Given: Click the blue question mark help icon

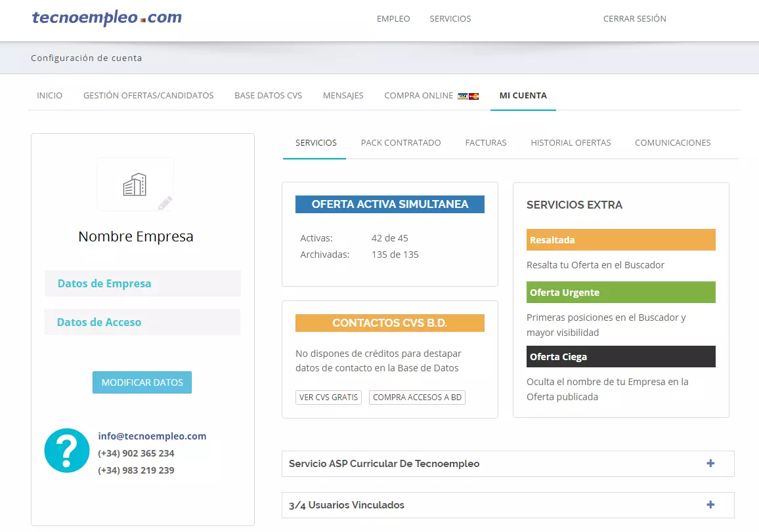Looking at the screenshot, I should click(66, 451).
